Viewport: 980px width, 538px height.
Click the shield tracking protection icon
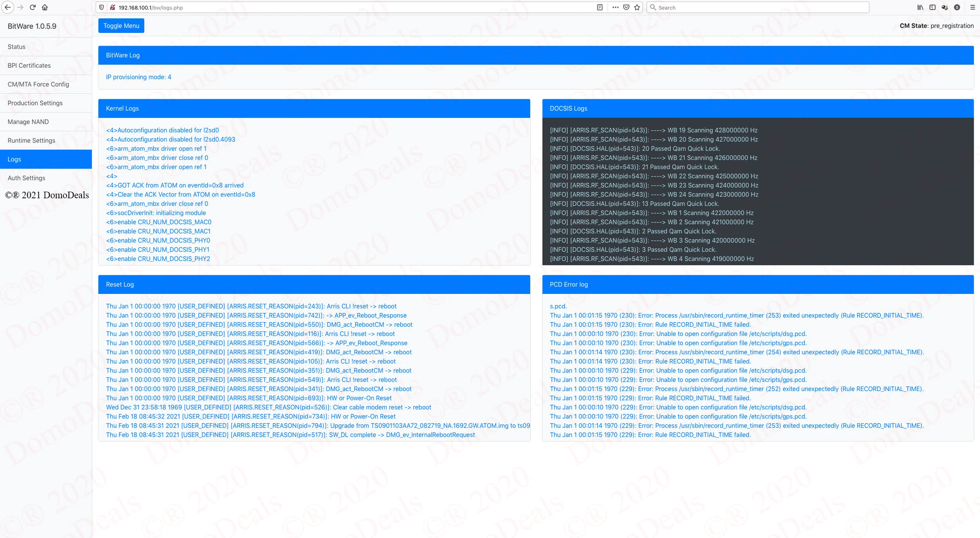(x=102, y=7)
